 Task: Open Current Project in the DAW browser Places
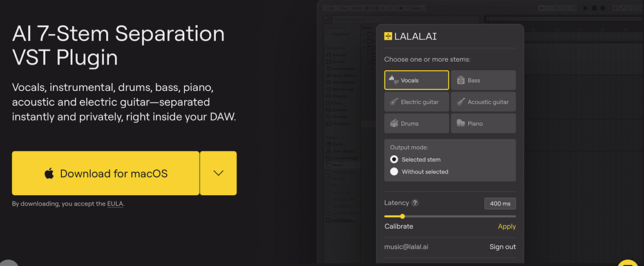(x=342, y=158)
